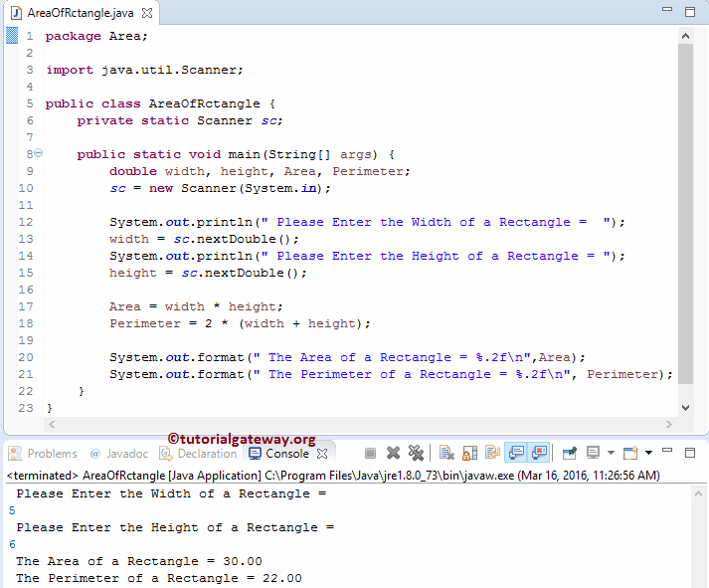Screen dimensions: 709x588
Task: Clear the console output
Action: [x=446, y=453]
